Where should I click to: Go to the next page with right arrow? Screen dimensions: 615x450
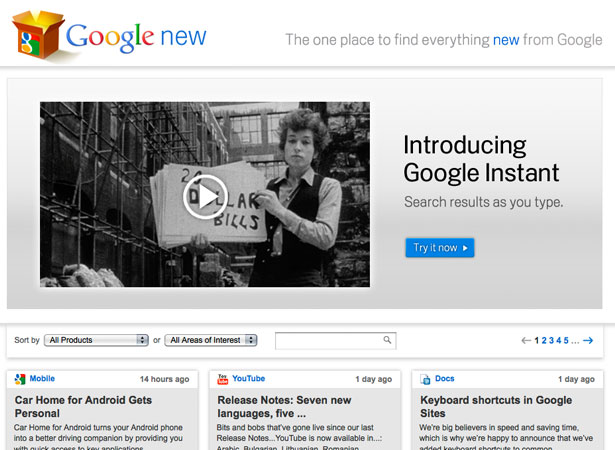588,341
